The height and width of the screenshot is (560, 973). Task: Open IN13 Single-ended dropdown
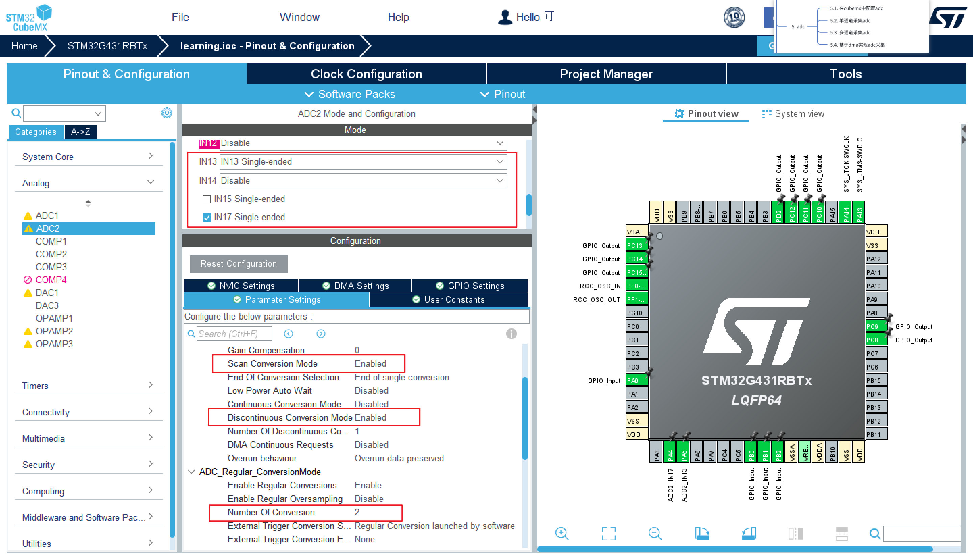coord(363,162)
